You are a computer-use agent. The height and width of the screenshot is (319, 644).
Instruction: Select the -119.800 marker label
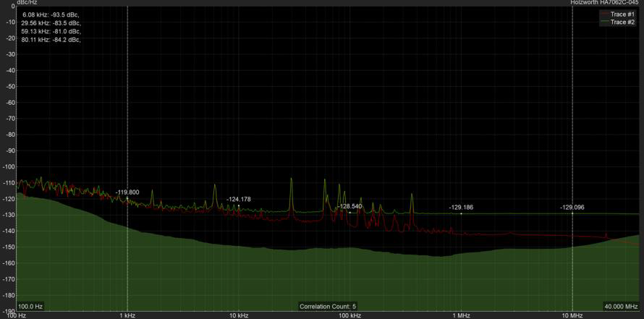click(127, 192)
